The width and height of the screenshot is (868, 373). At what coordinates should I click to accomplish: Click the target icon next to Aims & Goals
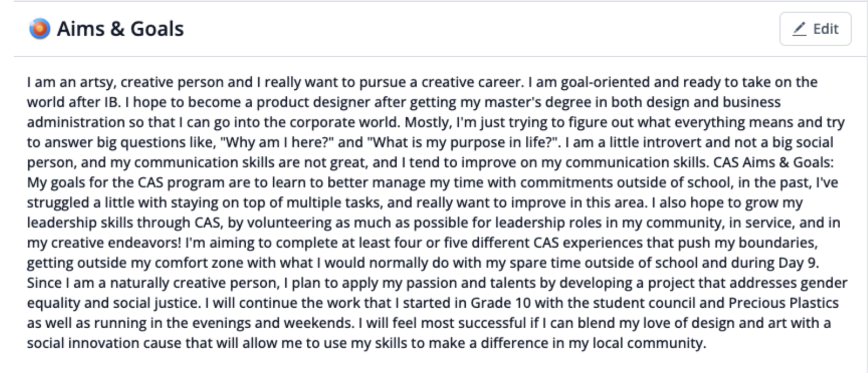pos(39,29)
